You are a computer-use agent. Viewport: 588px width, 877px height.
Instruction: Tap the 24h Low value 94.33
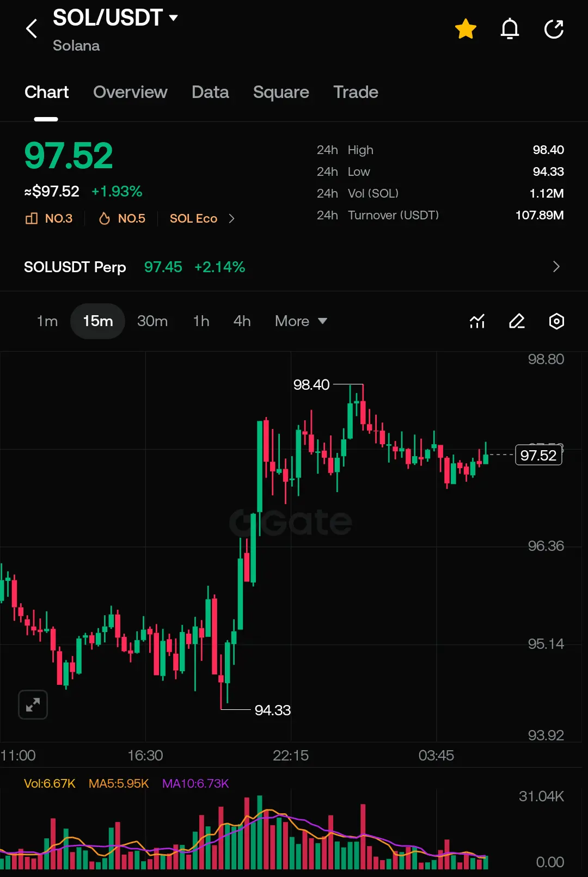[548, 171]
